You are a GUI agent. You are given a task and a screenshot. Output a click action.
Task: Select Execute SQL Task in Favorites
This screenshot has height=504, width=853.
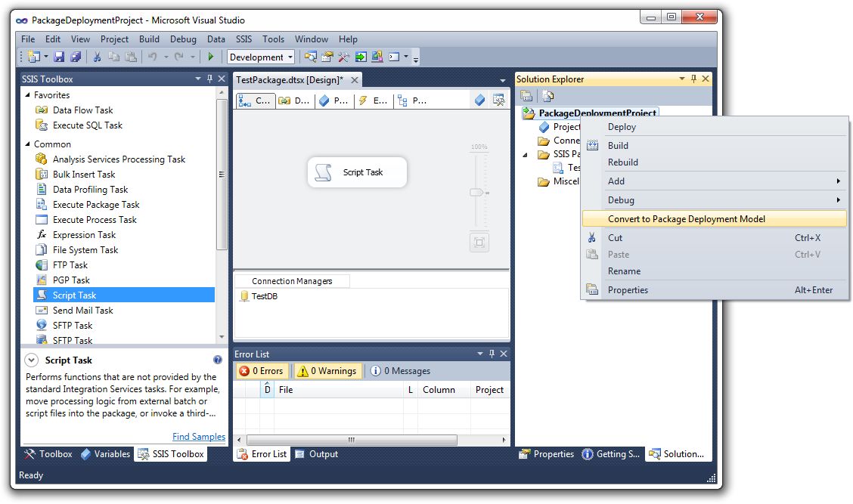(87, 125)
